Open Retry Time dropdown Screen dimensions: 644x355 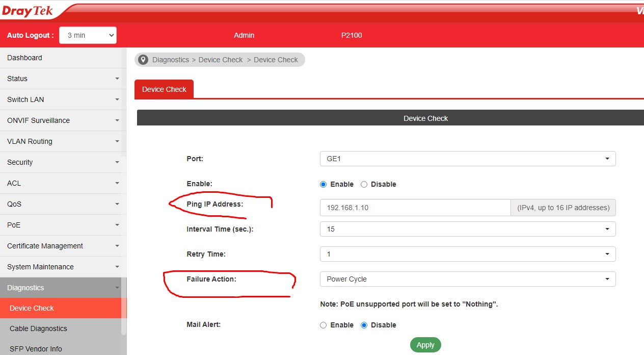point(467,254)
